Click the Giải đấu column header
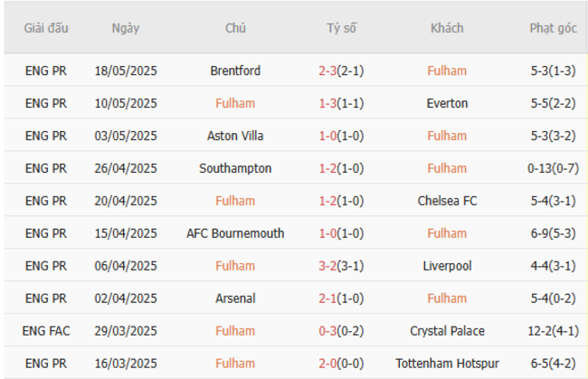 point(46,28)
